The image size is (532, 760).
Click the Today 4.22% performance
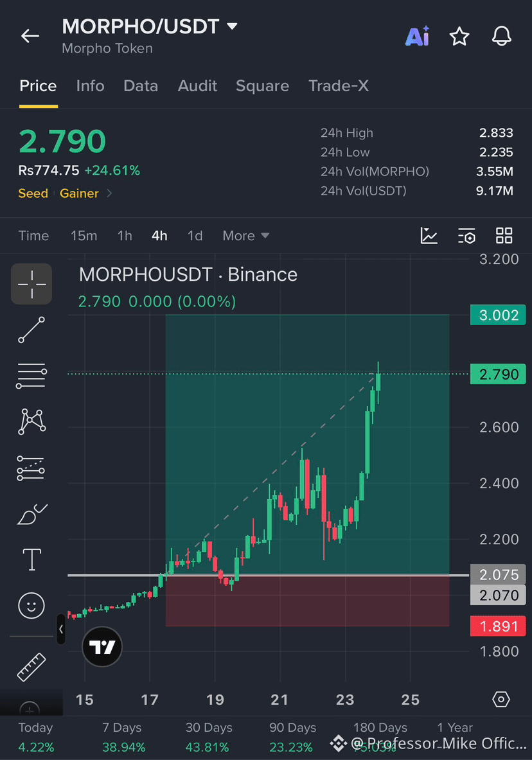click(x=36, y=738)
